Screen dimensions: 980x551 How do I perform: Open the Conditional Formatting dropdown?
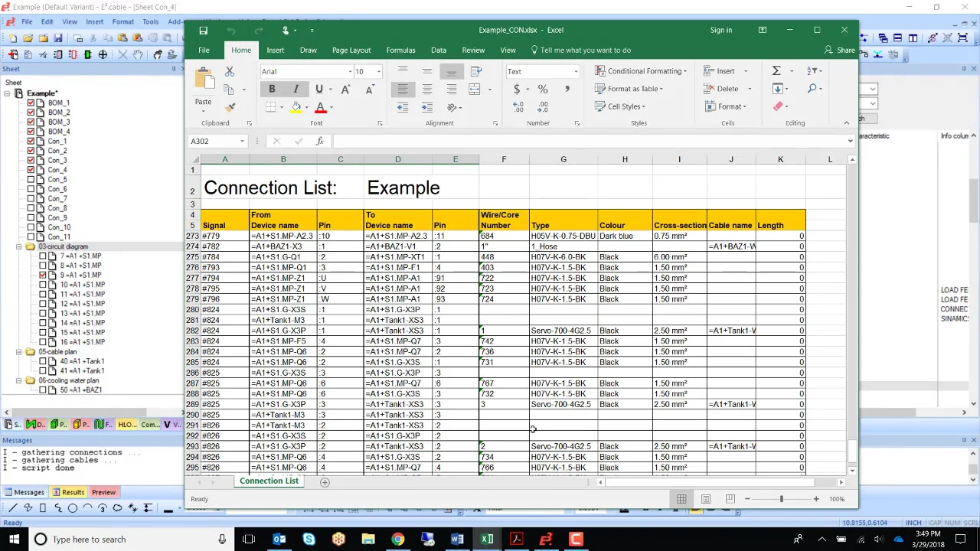pyautogui.click(x=641, y=71)
